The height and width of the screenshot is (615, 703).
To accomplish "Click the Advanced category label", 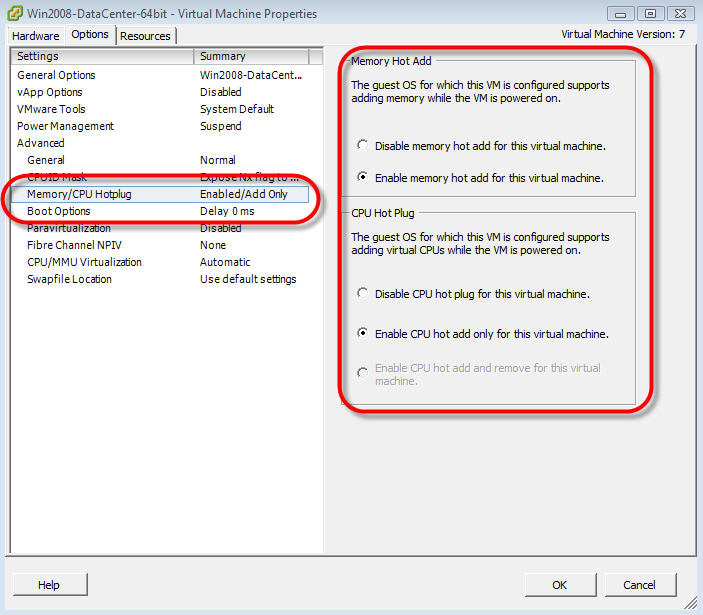I will (41, 143).
